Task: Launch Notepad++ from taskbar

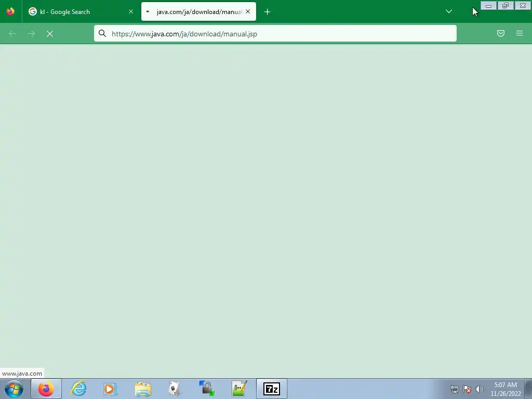Action: click(239, 389)
